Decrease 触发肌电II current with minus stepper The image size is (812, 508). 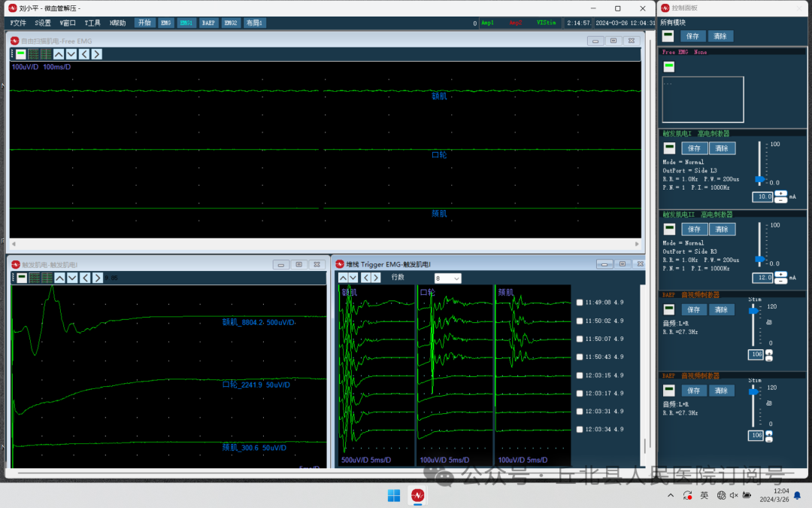pyautogui.click(x=780, y=281)
